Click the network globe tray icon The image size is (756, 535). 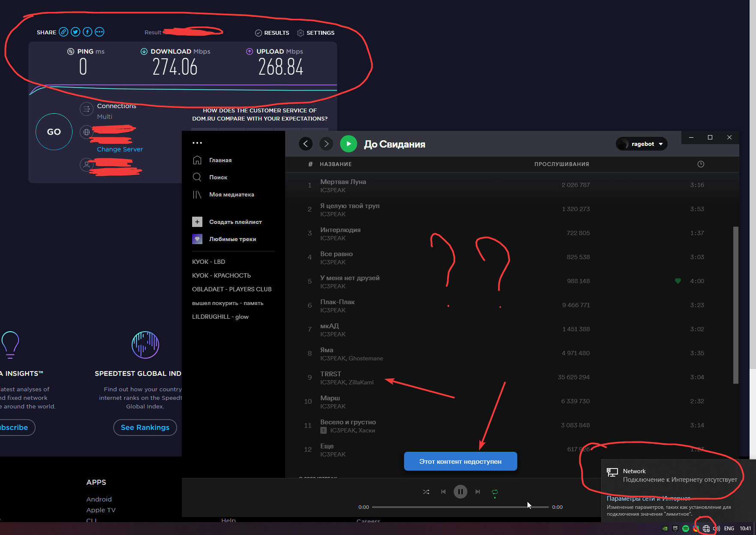706,529
